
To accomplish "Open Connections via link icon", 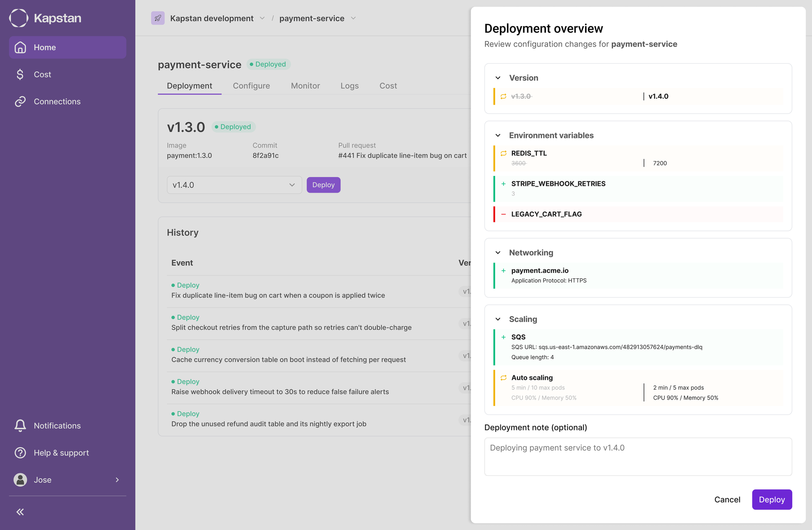I will coord(20,101).
